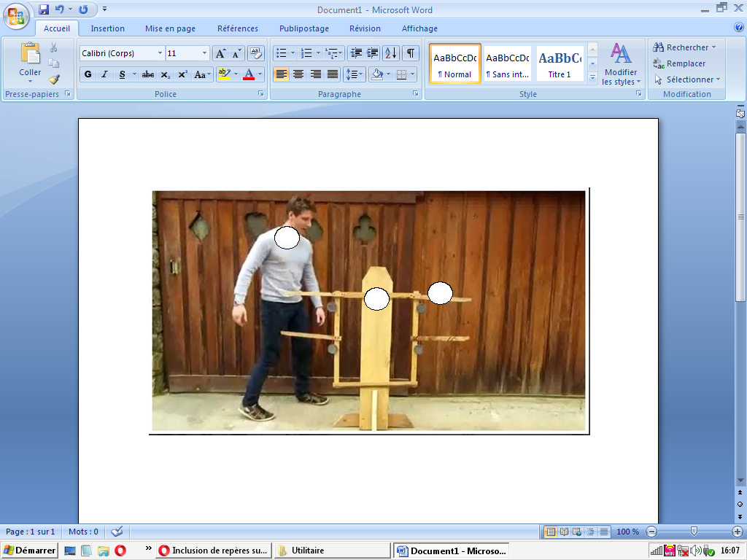Toggle paragraph marks display

click(x=410, y=53)
